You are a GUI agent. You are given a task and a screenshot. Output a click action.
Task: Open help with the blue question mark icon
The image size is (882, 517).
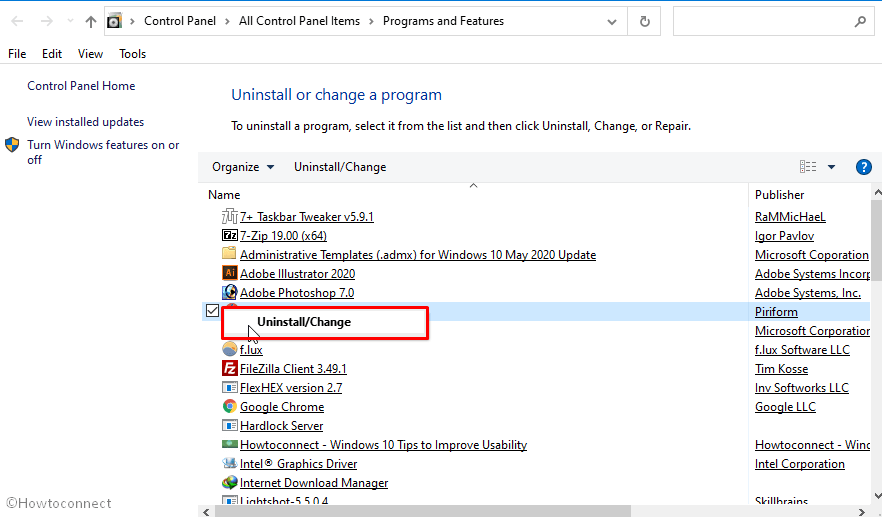(864, 167)
